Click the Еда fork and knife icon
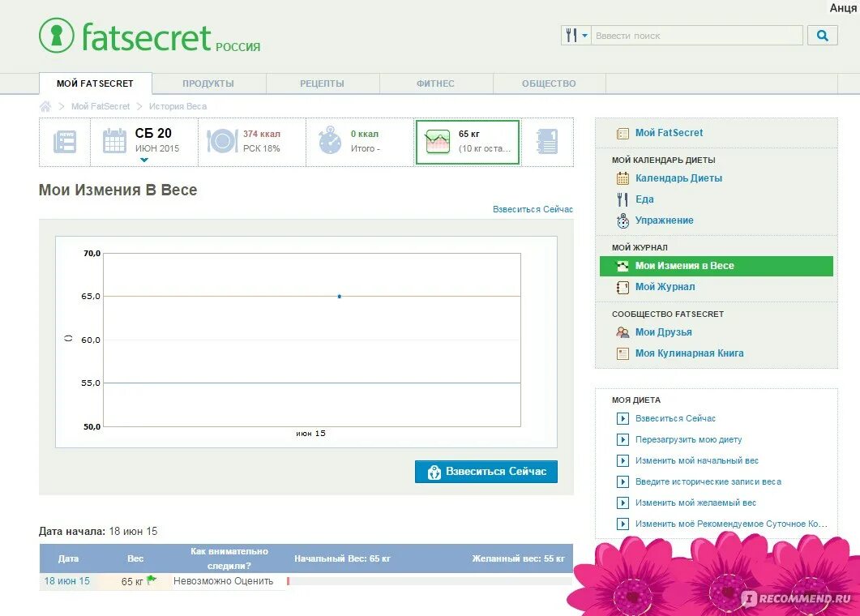The image size is (860, 616). coord(623,199)
